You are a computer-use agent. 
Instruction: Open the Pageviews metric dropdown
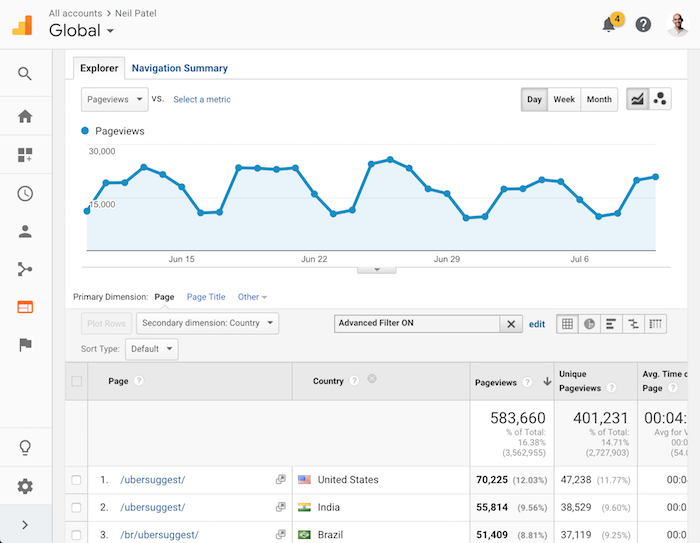click(115, 99)
